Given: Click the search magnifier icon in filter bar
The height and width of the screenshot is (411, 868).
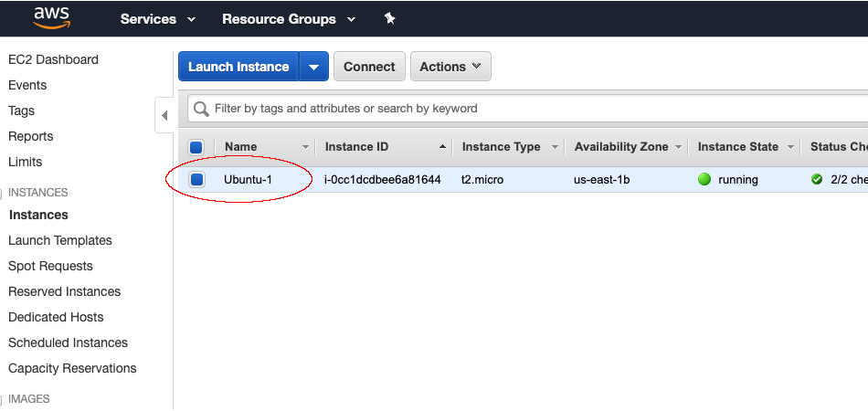Looking at the screenshot, I should click(x=201, y=109).
